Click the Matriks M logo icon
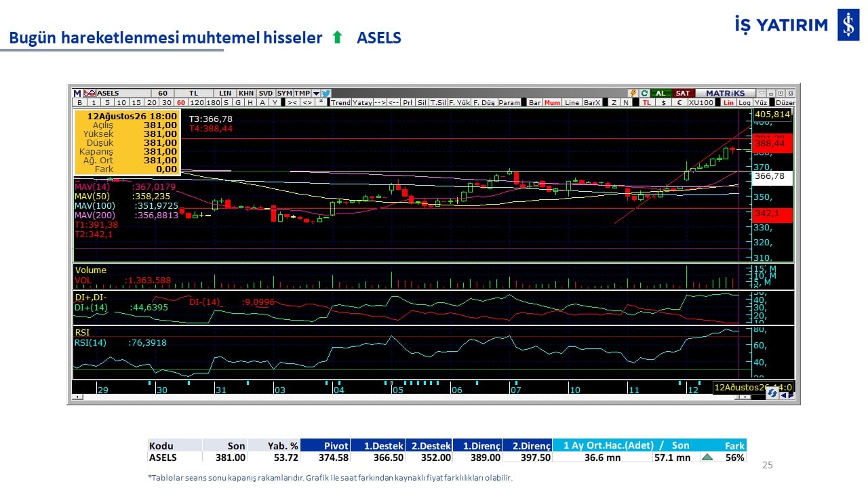This screenshot has width=868, height=488. [x=77, y=93]
